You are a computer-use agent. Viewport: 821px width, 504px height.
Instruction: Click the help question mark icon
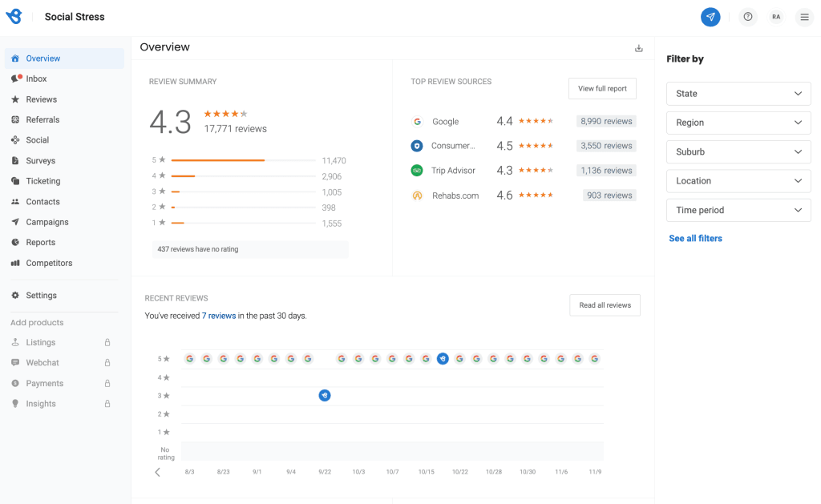[747, 16]
